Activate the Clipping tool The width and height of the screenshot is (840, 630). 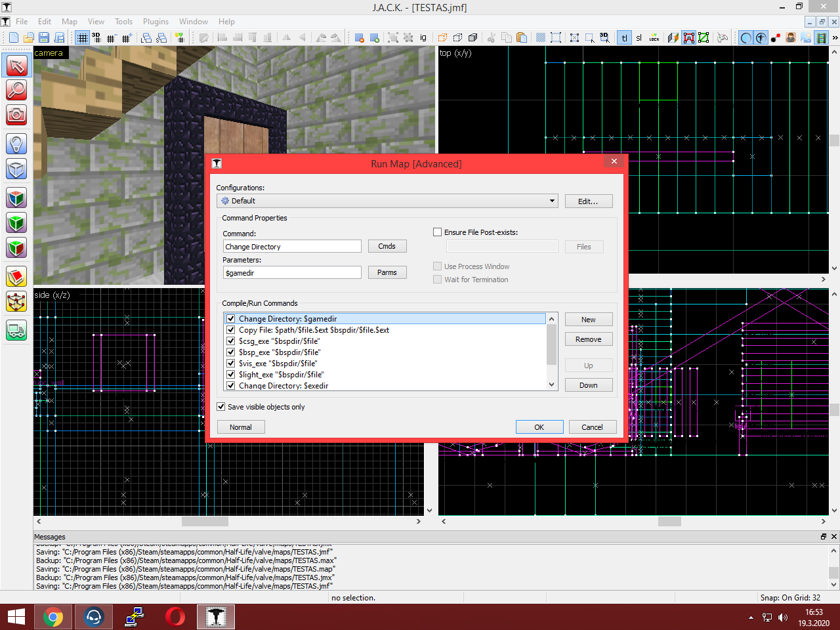click(x=16, y=277)
